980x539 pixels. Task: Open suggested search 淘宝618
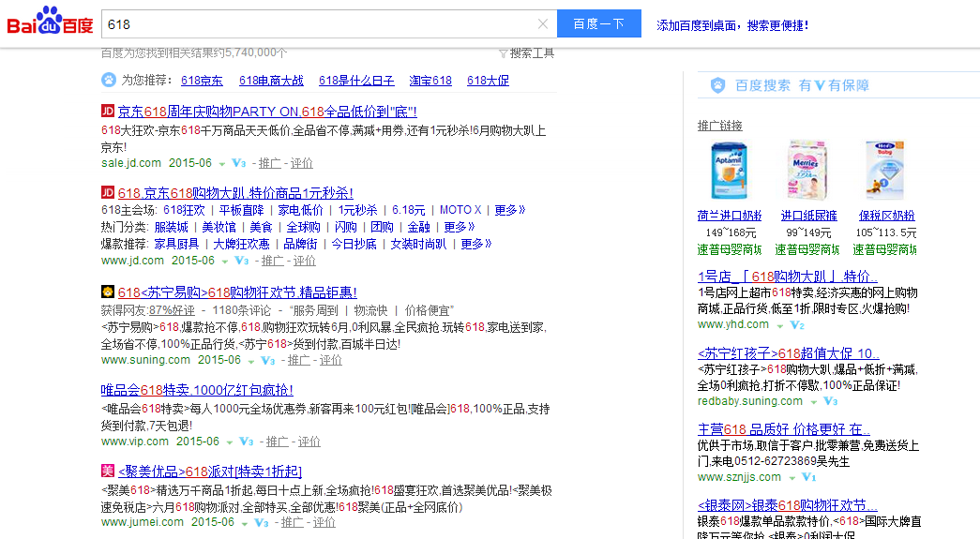coord(430,81)
